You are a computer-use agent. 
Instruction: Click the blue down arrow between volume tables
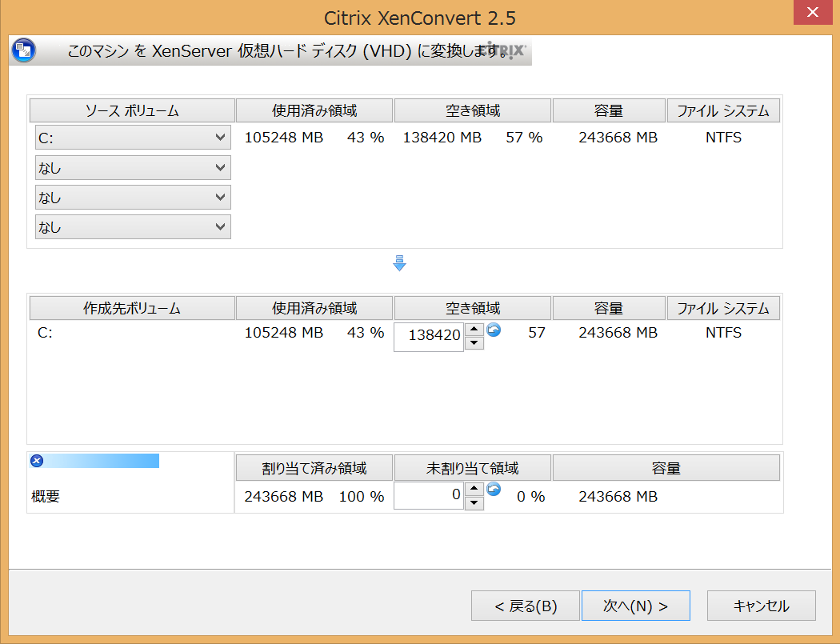400,262
